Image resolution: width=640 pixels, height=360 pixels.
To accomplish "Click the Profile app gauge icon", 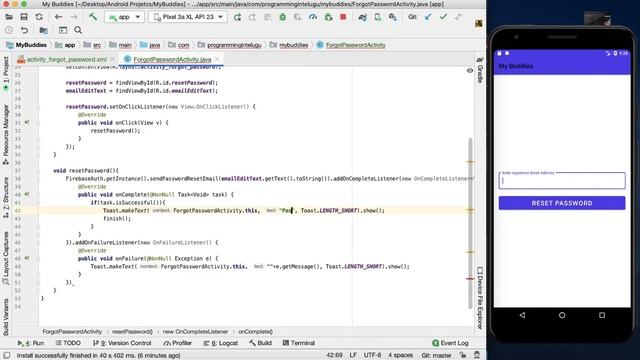I will coord(313,17).
